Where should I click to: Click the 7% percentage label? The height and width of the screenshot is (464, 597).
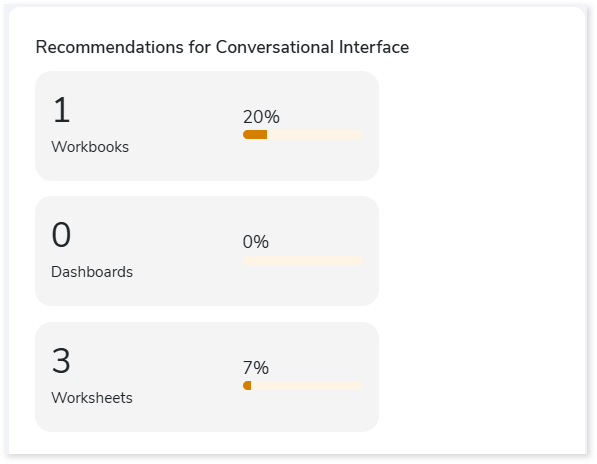click(256, 368)
